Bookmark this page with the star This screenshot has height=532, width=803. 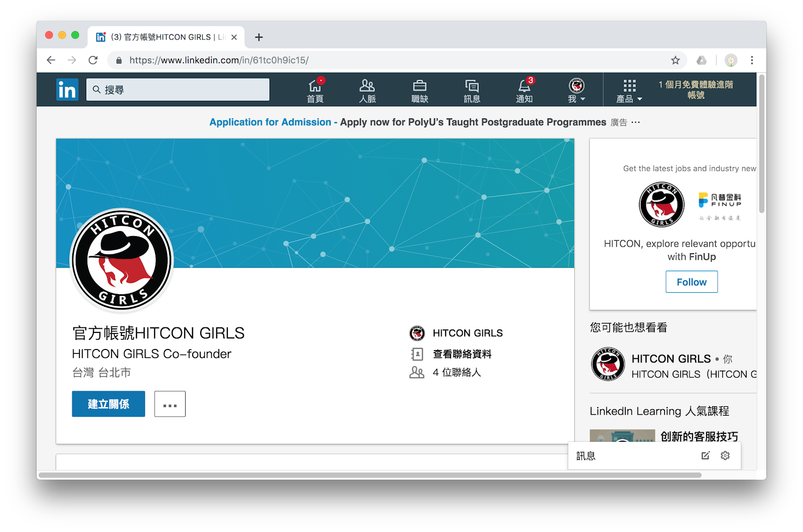(676, 60)
